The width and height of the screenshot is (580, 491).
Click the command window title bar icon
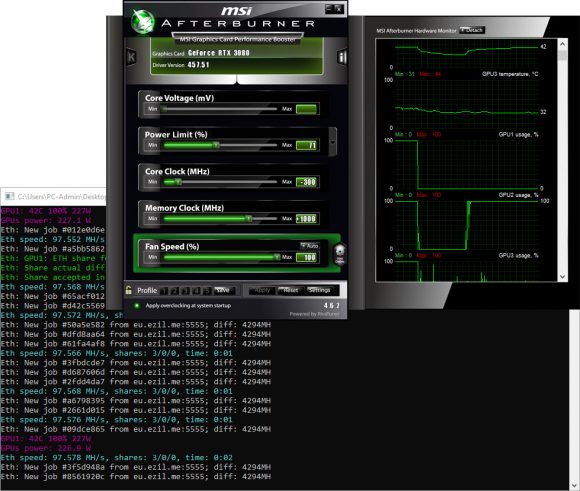coord(10,196)
